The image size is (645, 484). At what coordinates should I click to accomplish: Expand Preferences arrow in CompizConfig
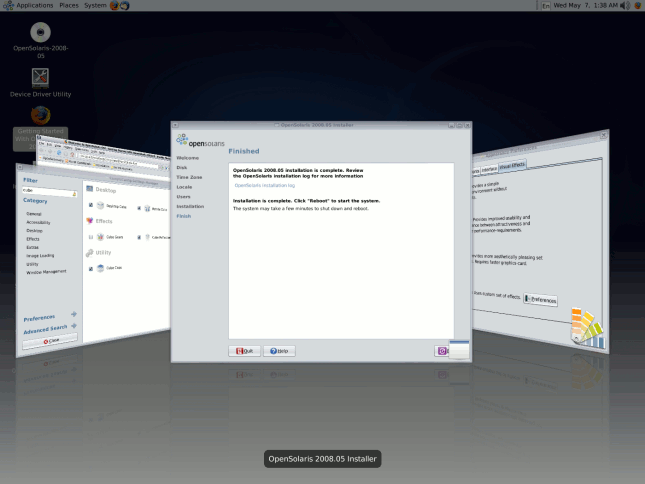(74, 314)
